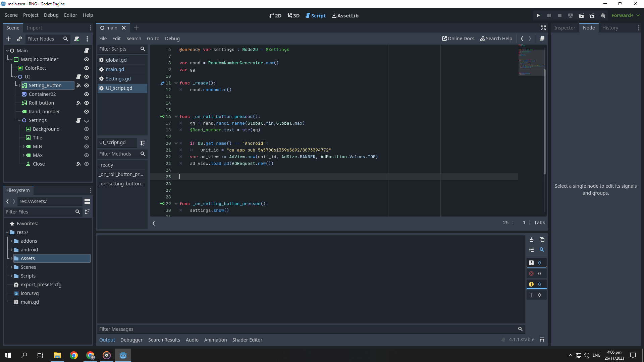Toggle warning messages filter in Output
Viewport: 644px width, 362px height.
pos(536,284)
